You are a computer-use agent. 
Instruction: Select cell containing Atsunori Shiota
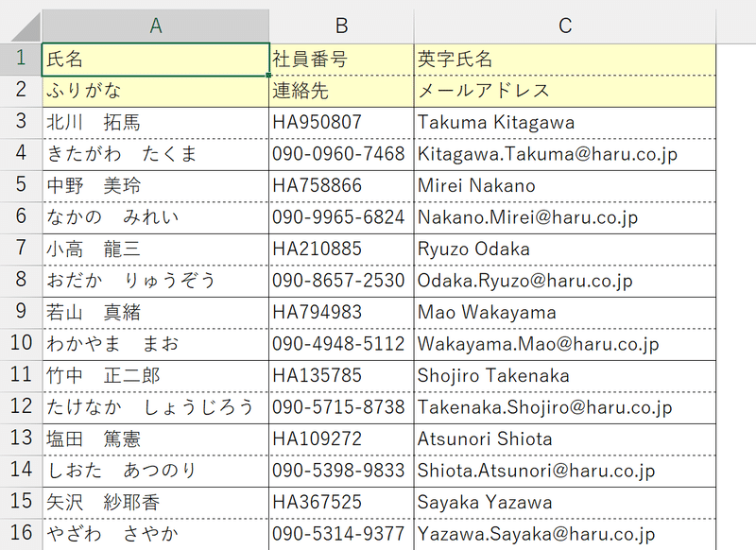(x=564, y=439)
